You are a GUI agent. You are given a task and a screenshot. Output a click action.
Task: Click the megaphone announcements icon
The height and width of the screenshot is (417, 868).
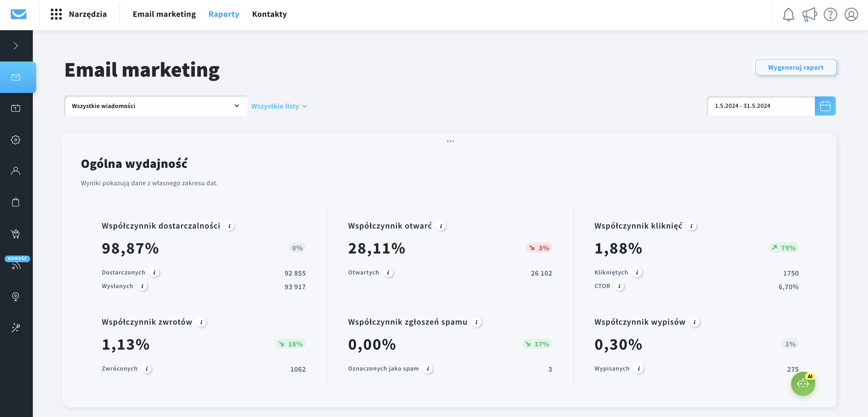click(809, 15)
